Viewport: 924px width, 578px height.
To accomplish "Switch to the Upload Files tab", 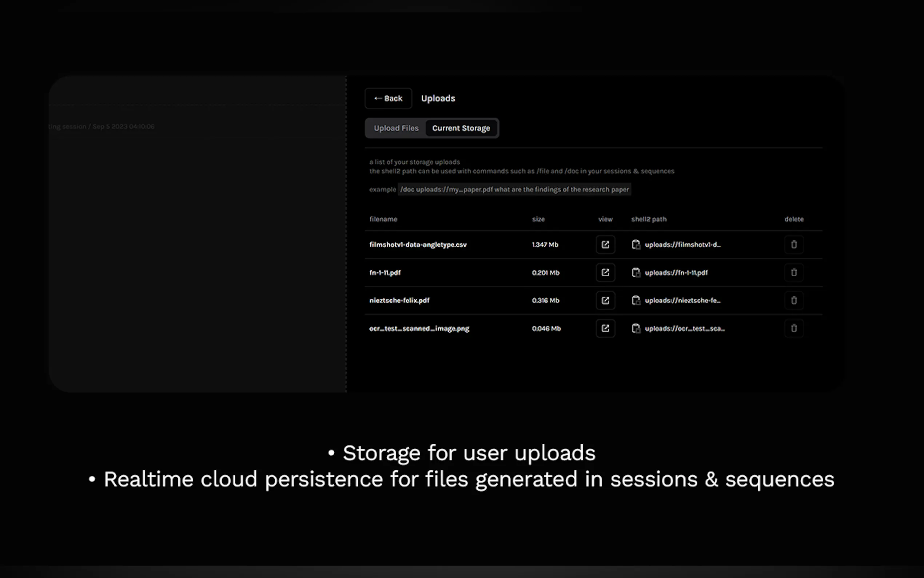I will click(x=396, y=128).
